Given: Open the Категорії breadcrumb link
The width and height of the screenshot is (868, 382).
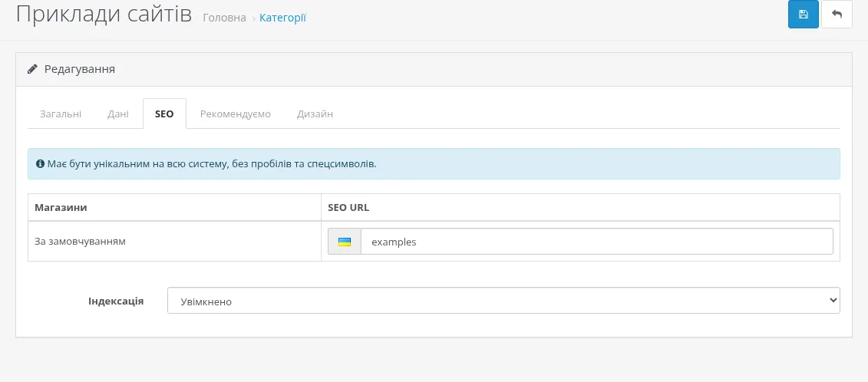Looking at the screenshot, I should tap(283, 18).
